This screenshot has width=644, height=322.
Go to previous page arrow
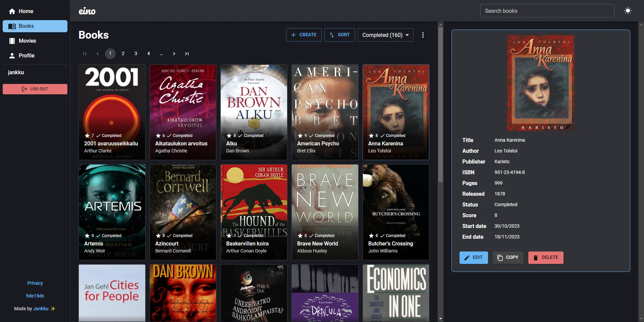pos(98,54)
